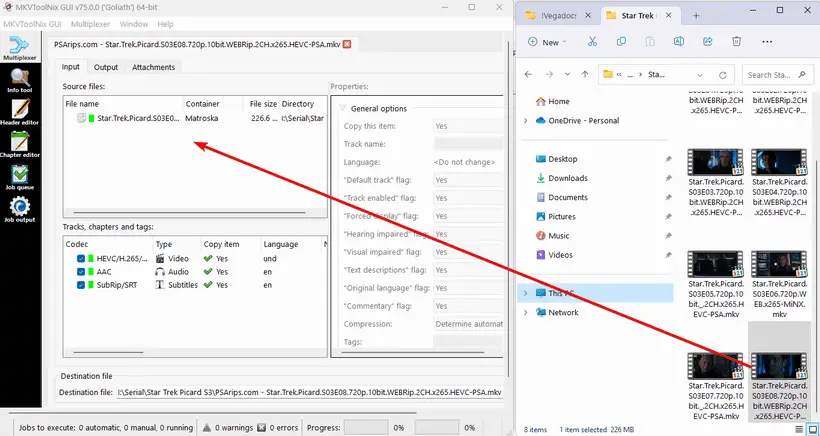The width and height of the screenshot is (820, 436).
Task: Open the Compression dropdown
Action: pyautogui.click(x=468, y=324)
